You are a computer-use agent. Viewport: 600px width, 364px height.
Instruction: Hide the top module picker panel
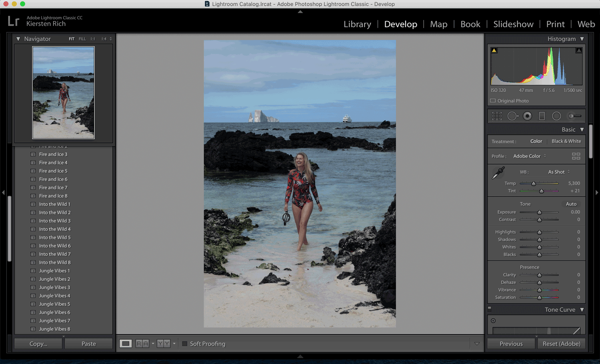300,12
